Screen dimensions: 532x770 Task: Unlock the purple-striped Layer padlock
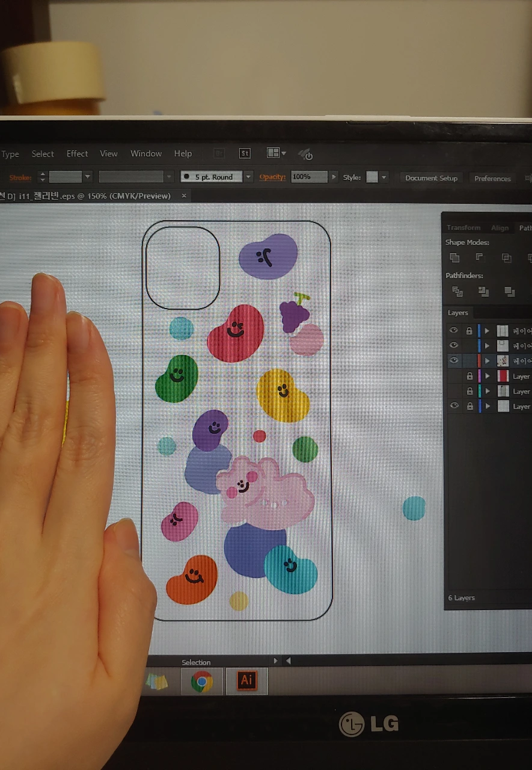pos(470,376)
